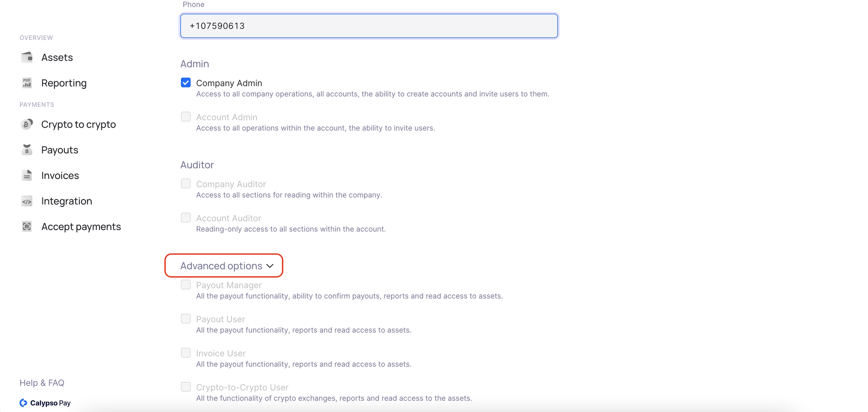Screen dimensions: 868x412
Task: Click the Invoices document icon
Action: click(27, 175)
